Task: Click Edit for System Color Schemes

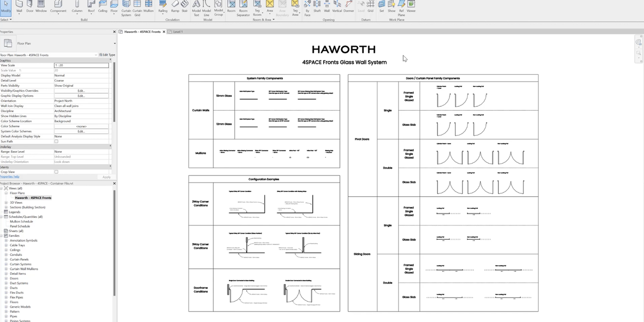Action: (81, 131)
